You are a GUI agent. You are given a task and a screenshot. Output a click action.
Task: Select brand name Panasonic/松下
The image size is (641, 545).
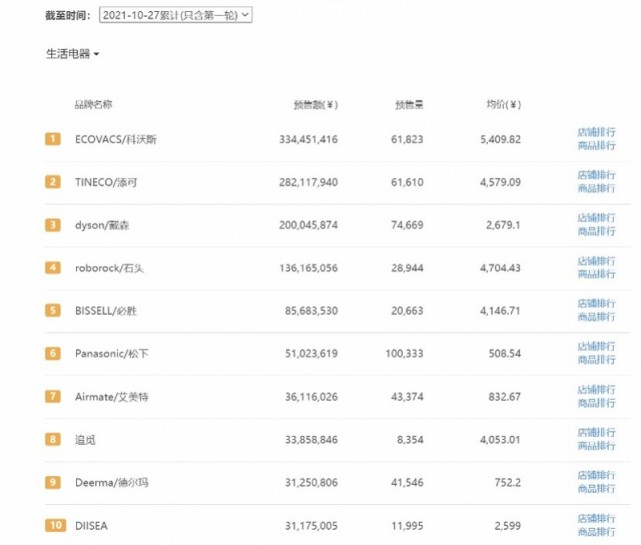(x=112, y=354)
